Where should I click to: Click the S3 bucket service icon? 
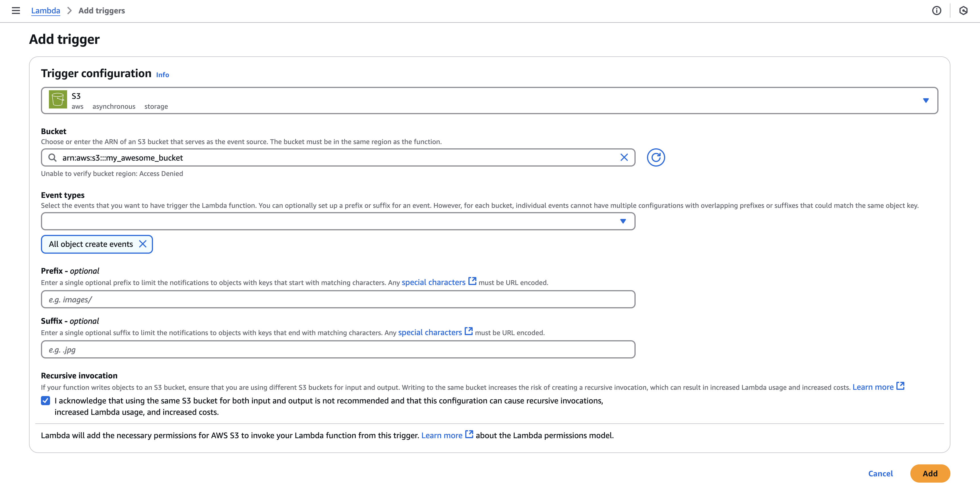click(x=58, y=100)
